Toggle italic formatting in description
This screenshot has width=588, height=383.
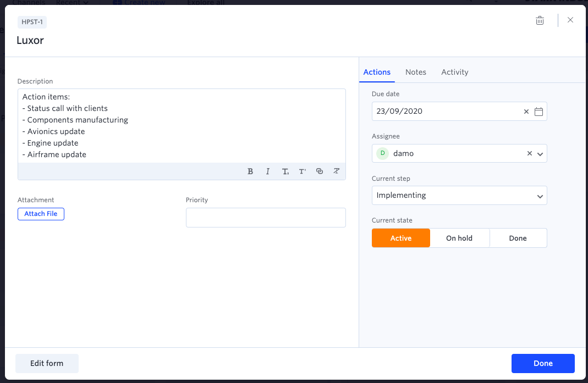coord(267,171)
